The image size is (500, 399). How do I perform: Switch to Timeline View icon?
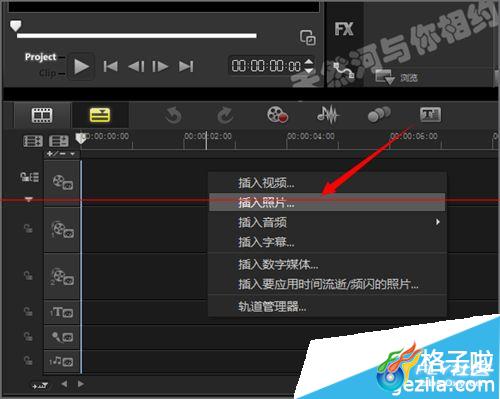point(100,115)
